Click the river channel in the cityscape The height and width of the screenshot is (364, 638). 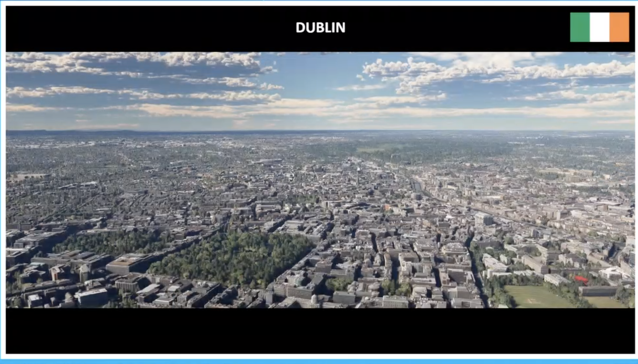[417, 187]
